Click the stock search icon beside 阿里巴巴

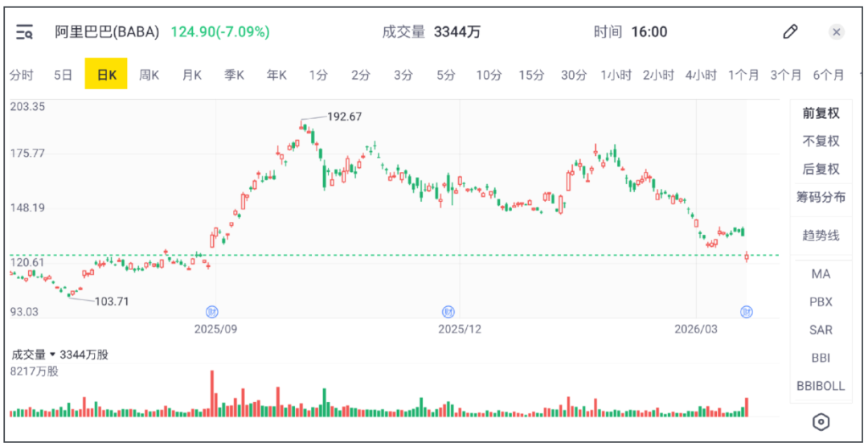(x=25, y=32)
